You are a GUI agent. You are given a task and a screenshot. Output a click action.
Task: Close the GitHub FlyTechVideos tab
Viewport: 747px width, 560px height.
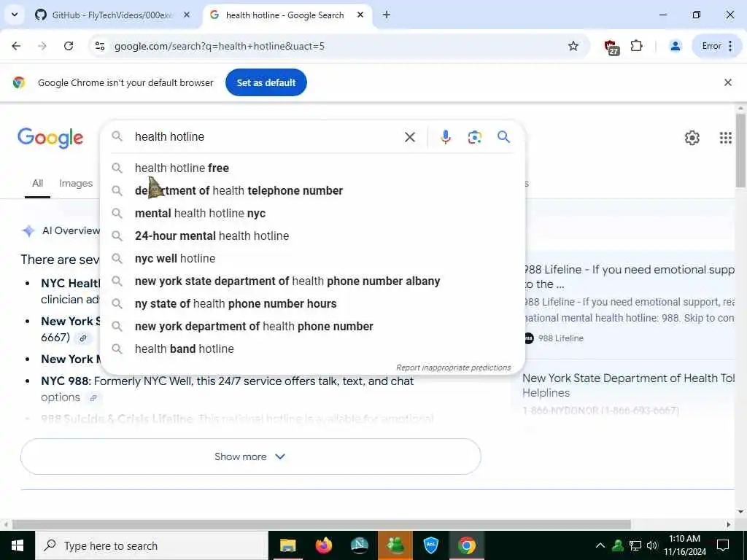pyautogui.click(x=187, y=15)
